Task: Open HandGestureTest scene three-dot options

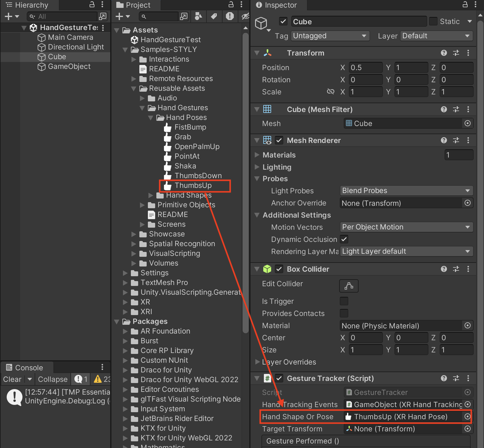Action: click(x=103, y=28)
